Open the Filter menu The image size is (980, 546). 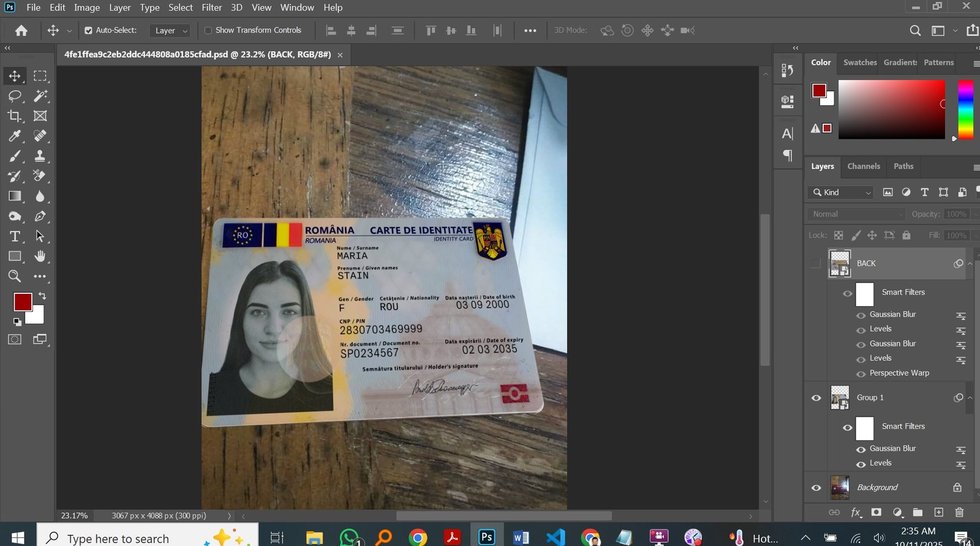[x=211, y=7]
